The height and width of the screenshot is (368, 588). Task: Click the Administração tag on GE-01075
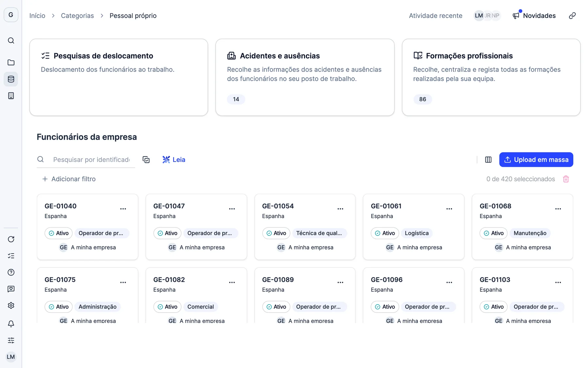(97, 307)
